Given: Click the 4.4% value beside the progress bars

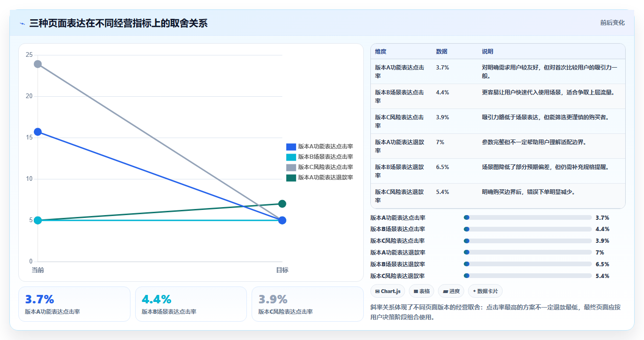Looking at the screenshot, I should pos(602,229).
